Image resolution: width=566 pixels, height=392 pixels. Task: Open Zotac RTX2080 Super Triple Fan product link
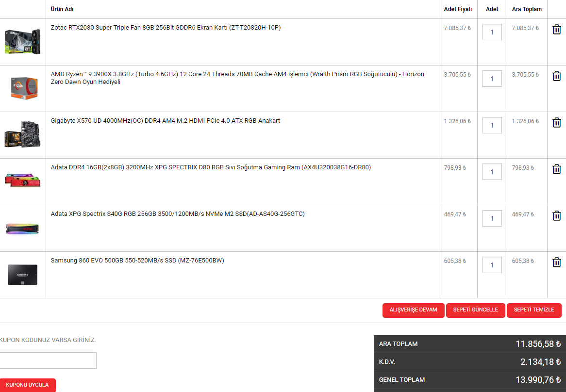pos(166,27)
